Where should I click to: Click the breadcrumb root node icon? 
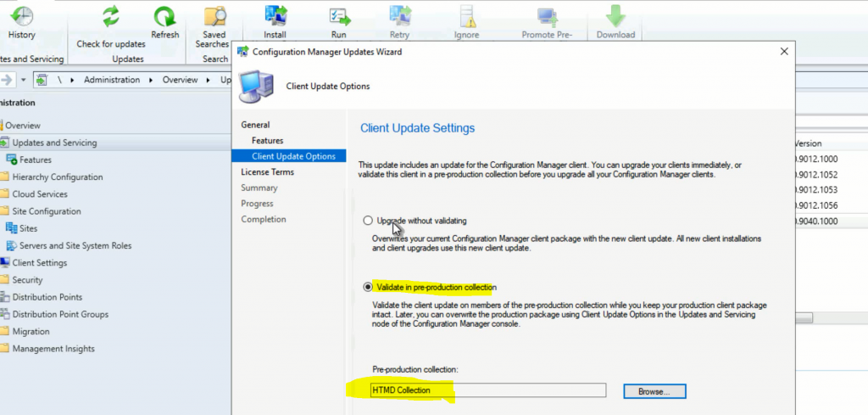(42, 80)
